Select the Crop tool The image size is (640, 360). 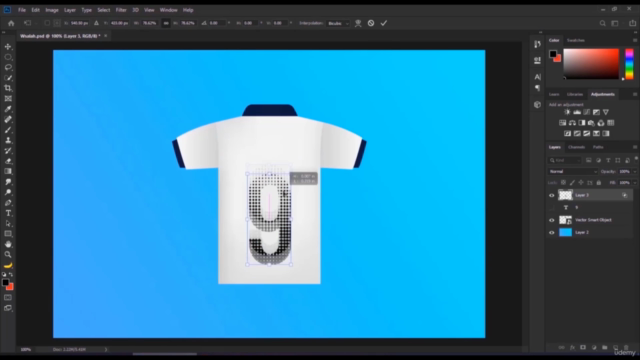8,88
